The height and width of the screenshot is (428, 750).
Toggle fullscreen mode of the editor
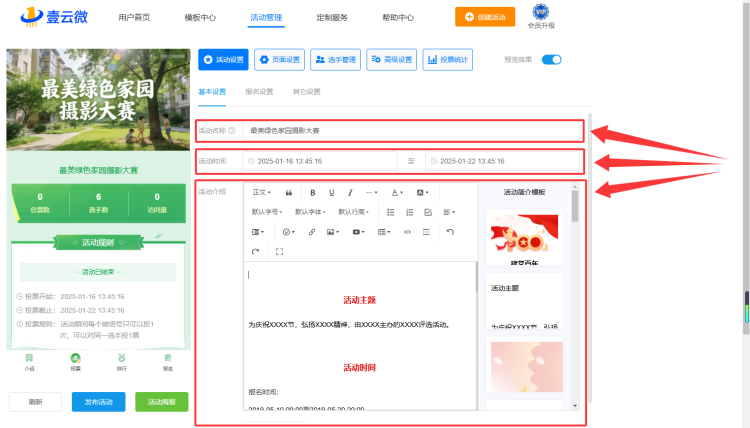pos(279,252)
